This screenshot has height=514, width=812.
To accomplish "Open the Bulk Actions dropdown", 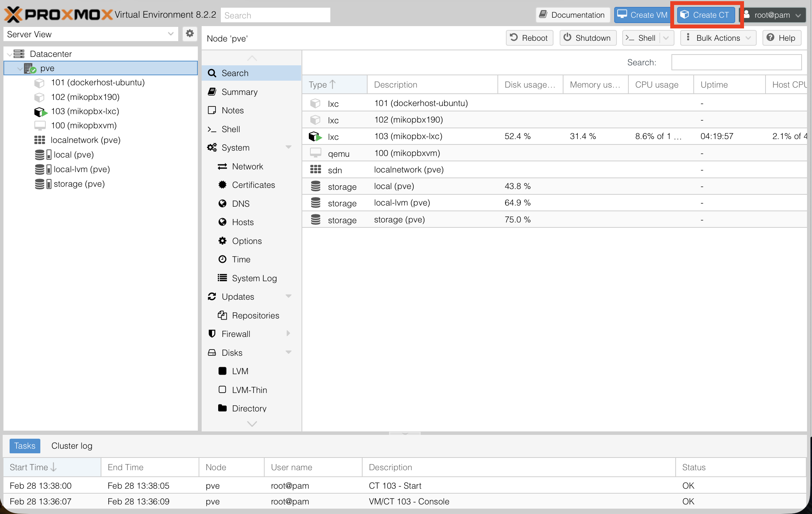I will pyautogui.click(x=718, y=38).
